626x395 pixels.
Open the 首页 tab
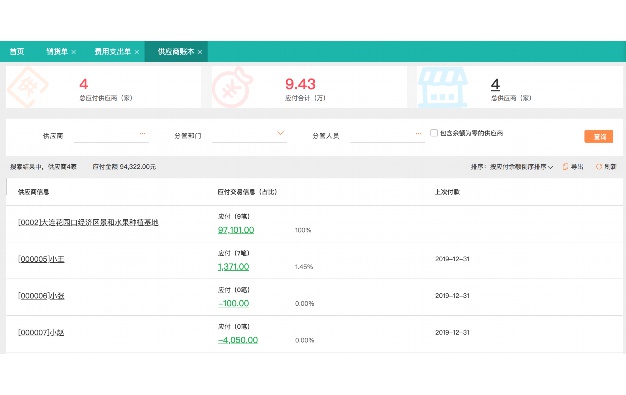pyautogui.click(x=17, y=52)
